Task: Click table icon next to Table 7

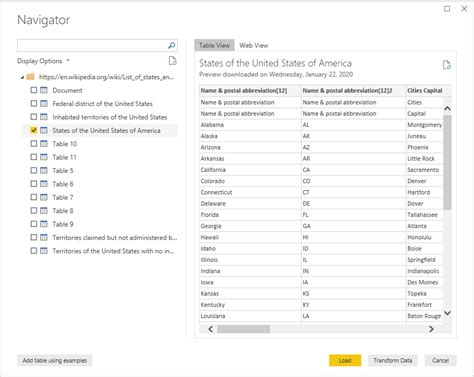Action: click(x=44, y=197)
